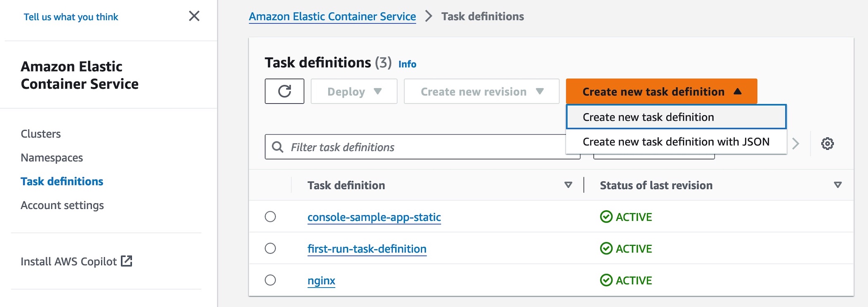Screen dimensions: 868x307
Task: Click the magnifier icon in the filter box
Action: click(278, 147)
